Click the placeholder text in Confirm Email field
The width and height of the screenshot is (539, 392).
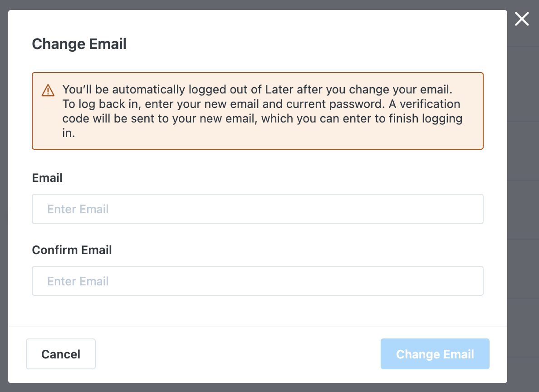78,281
